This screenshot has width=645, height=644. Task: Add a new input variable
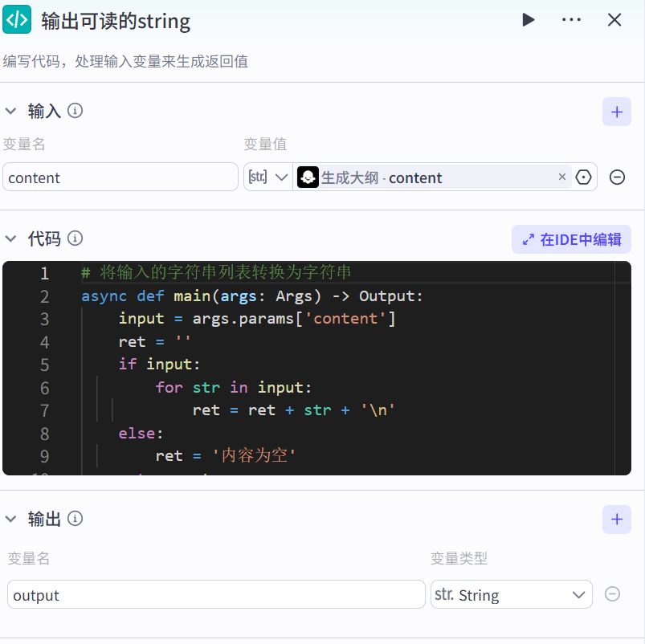tap(616, 112)
